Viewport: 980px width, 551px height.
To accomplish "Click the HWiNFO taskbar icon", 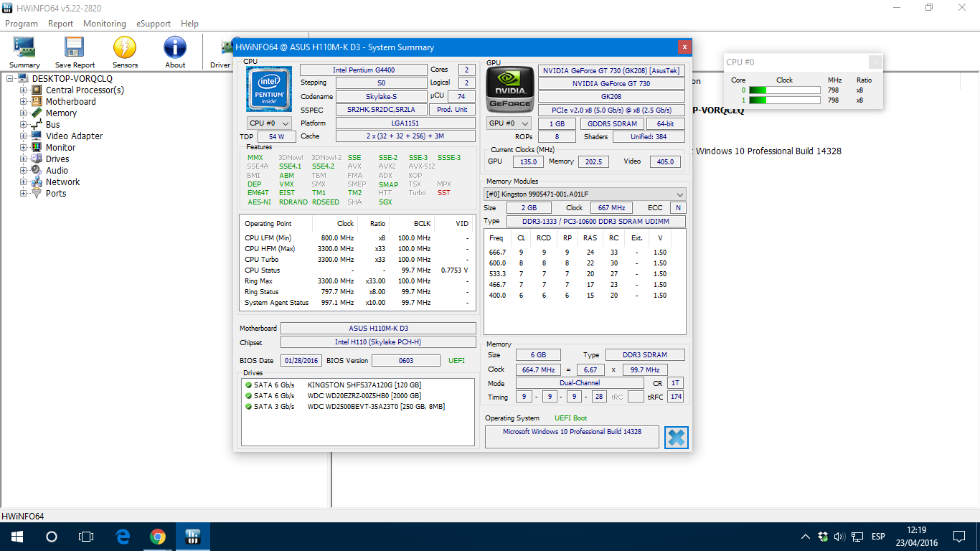I will [x=192, y=537].
